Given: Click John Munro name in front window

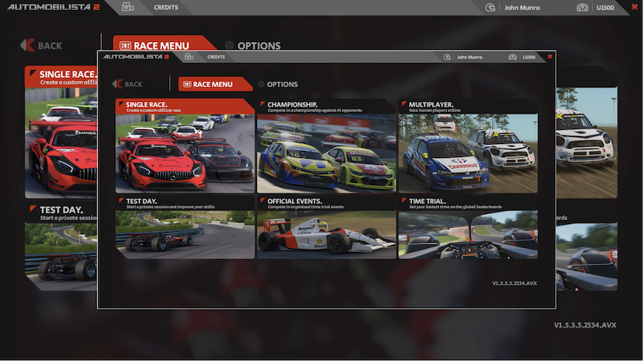Looking at the screenshot, I should 470,57.
